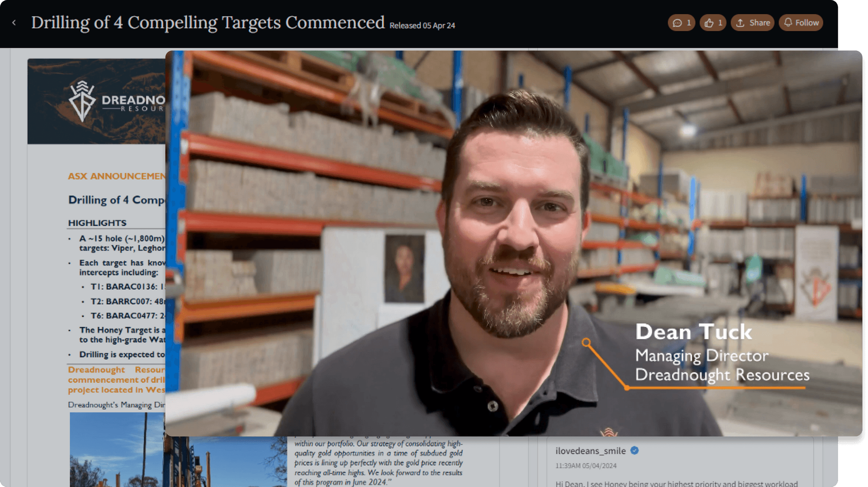868x487 pixels.
Task: Like the announcement with thumbs-up button
Action: [713, 23]
